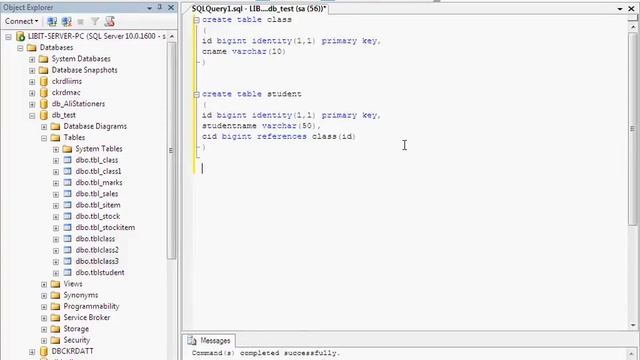Screen dimensions: 640x360
Task: Expand the Programmability folder
Action: 44,307
